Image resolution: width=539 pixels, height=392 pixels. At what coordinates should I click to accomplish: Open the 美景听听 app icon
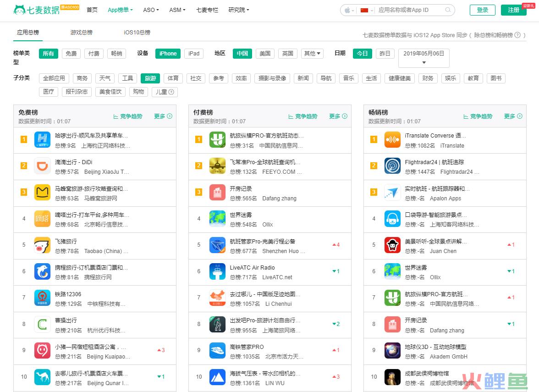(392, 245)
